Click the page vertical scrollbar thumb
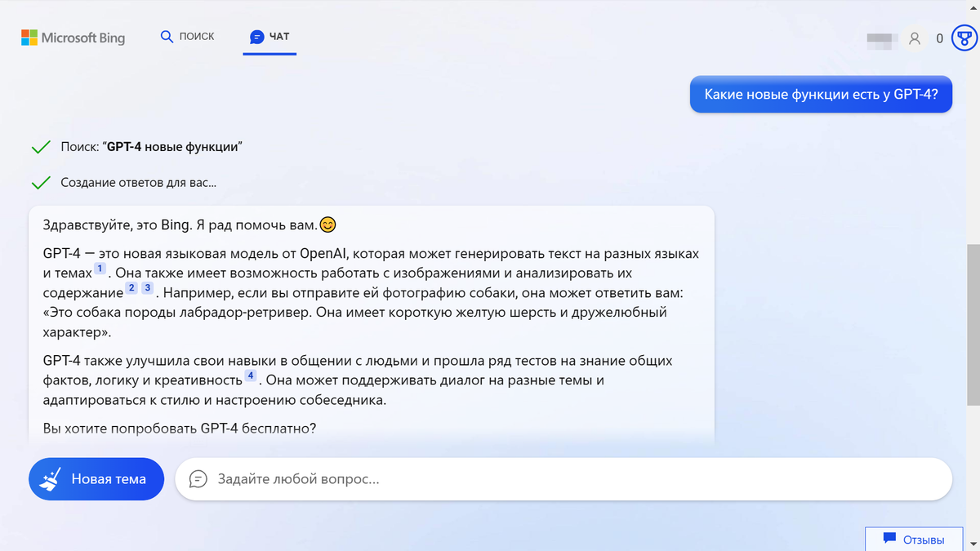Image resolution: width=980 pixels, height=551 pixels. point(973,324)
